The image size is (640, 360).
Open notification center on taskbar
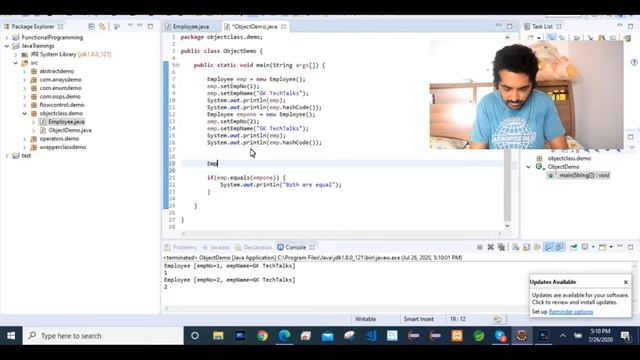click(625, 336)
